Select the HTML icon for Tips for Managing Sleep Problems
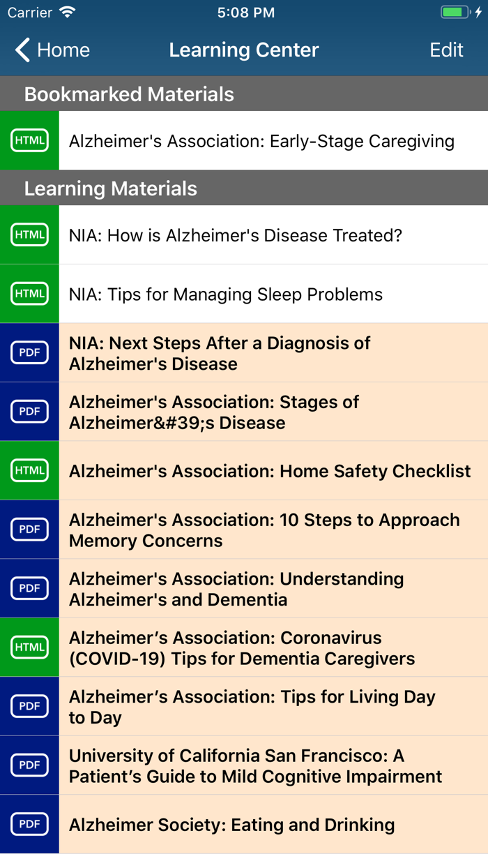The image size is (488, 868). [x=29, y=294]
